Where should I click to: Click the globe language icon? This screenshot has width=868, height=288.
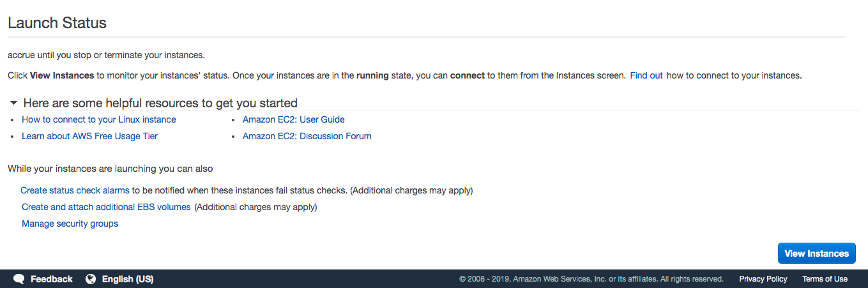point(91,279)
